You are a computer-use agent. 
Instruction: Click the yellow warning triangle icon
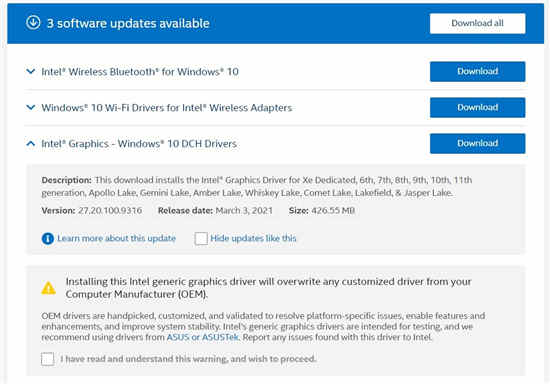point(48,288)
